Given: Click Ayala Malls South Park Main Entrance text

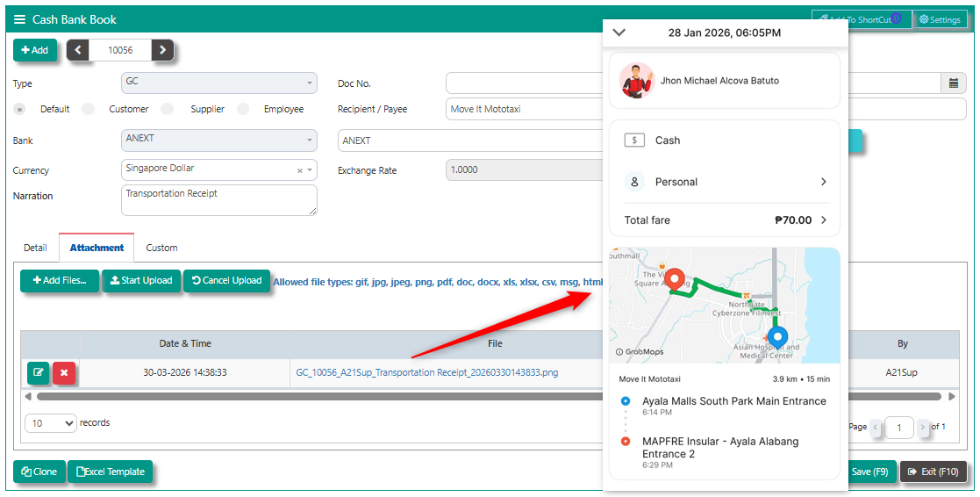Looking at the screenshot, I should (733, 401).
